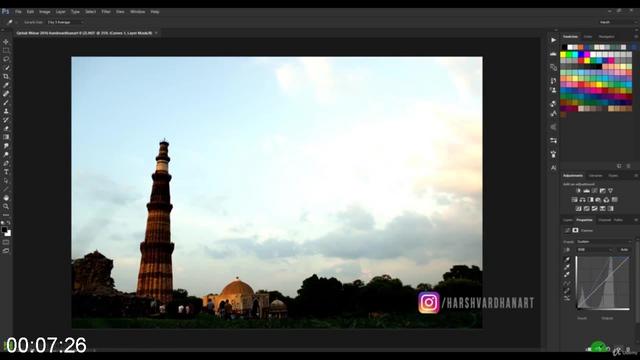This screenshot has width=640, height=360.
Task: Toggle Quick Mask mode
Action: (6, 242)
